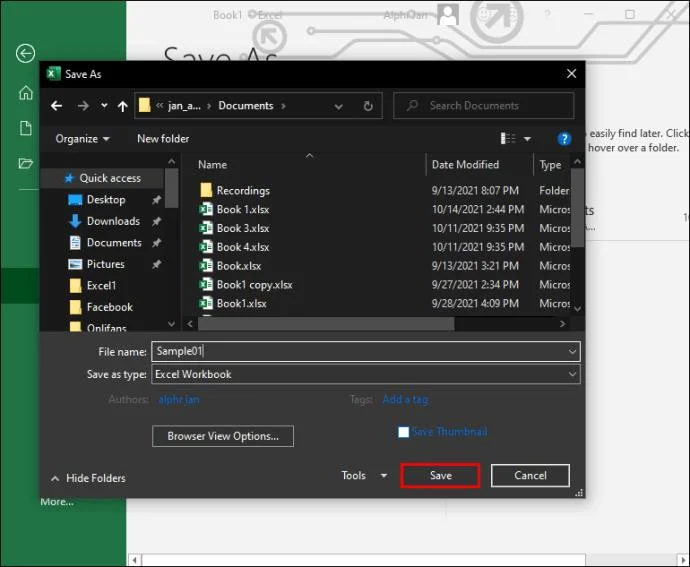
Task: Open Home in Excel backstage sidebar
Action: click(26, 93)
